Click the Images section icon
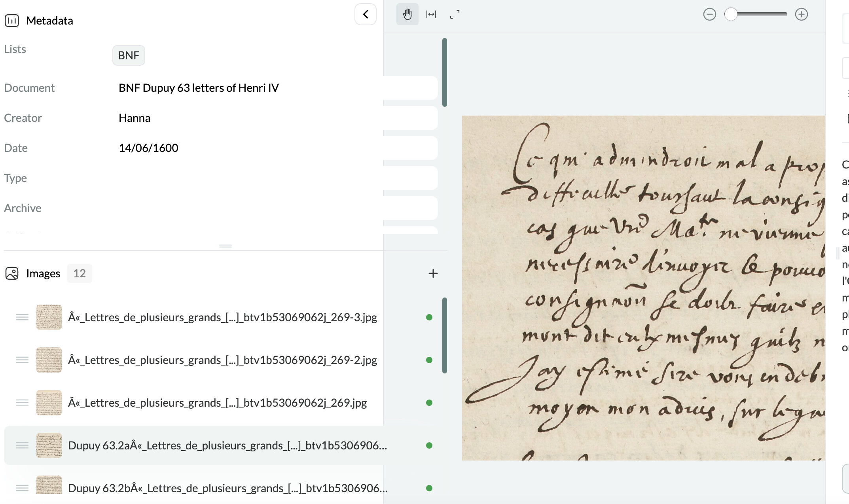The height and width of the screenshot is (504, 849). point(12,273)
